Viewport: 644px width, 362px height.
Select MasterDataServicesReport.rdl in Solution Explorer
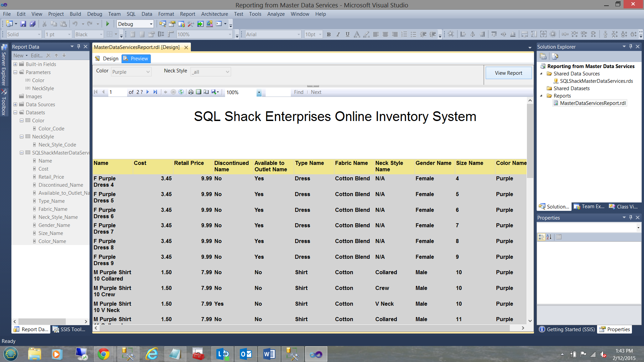593,103
